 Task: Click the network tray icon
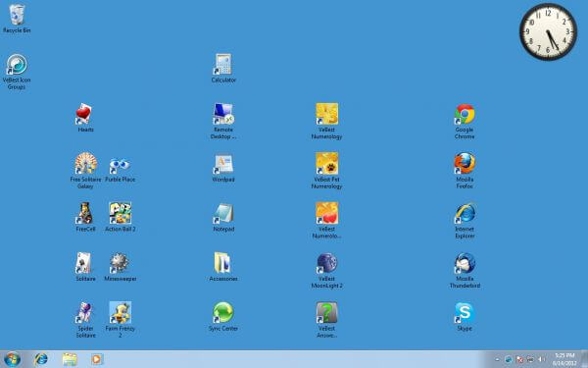pyautogui.click(x=530, y=360)
